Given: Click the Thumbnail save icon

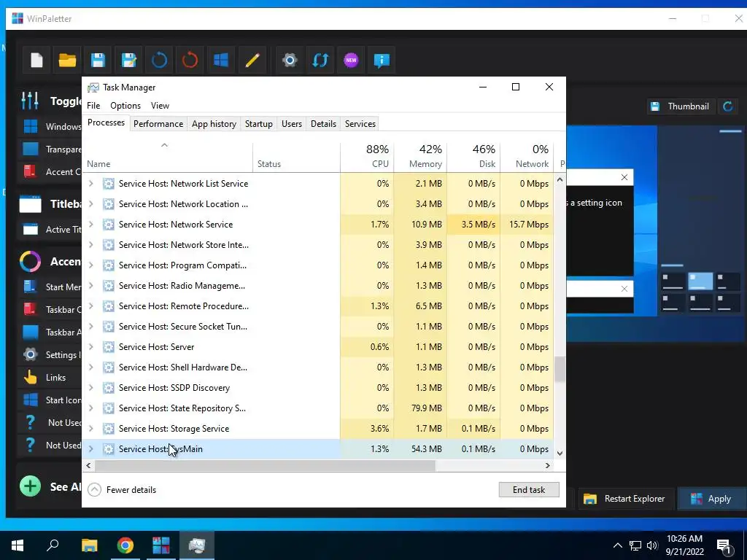Looking at the screenshot, I should [x=655, y=106].
